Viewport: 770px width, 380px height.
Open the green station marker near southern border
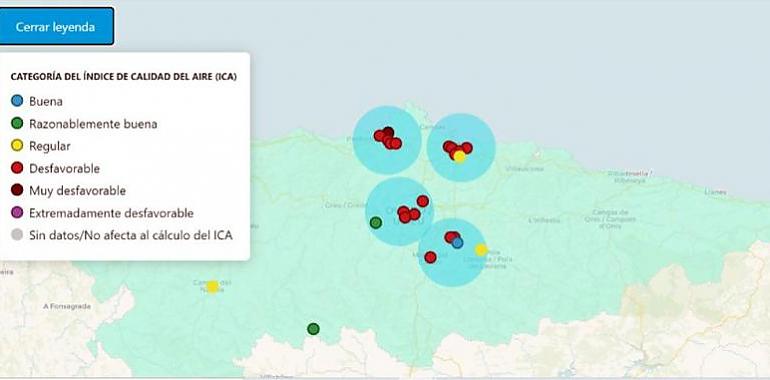(313, 329)
